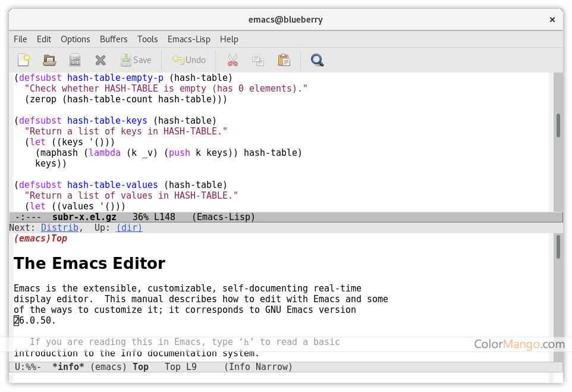Click the U:%%- status flags in the Info mode line
This screenshot has width=572, height=392.
pyautogui.click(x=28, y=367)
